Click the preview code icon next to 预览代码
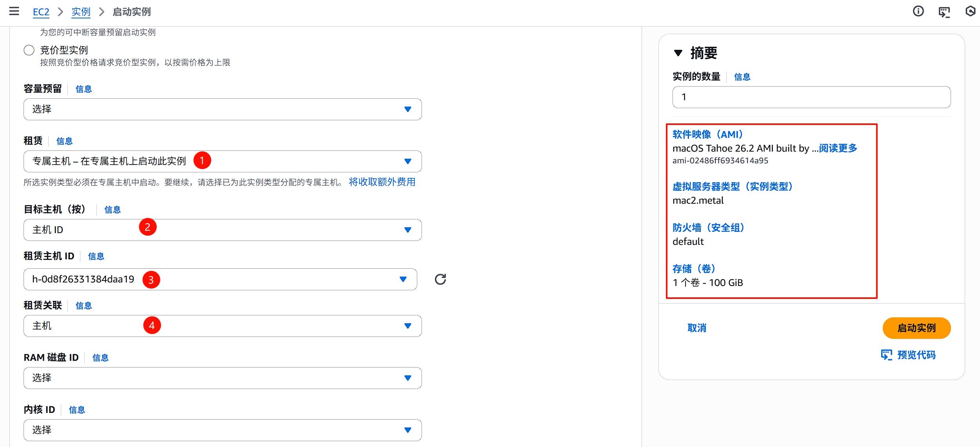Screen dimensions: 980x447 click(887, 355)
